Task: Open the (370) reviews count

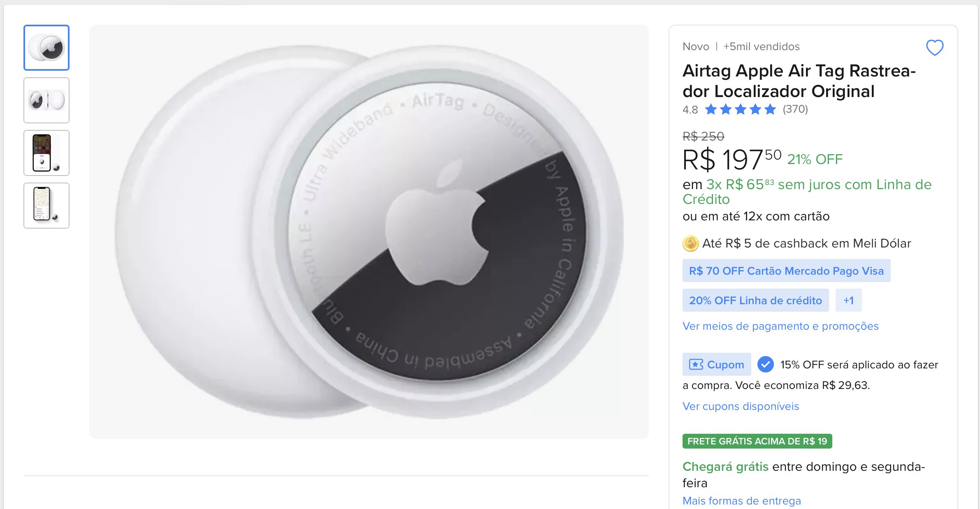Action: 795,109
